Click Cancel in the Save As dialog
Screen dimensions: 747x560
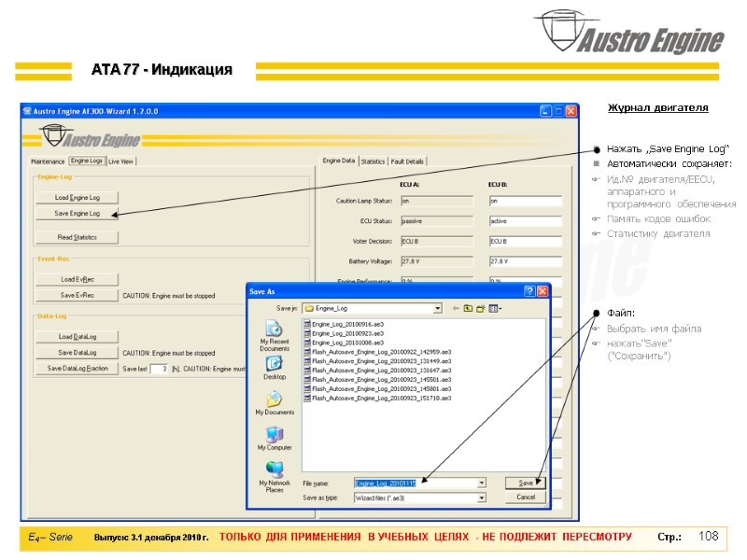tap(526, 497)
